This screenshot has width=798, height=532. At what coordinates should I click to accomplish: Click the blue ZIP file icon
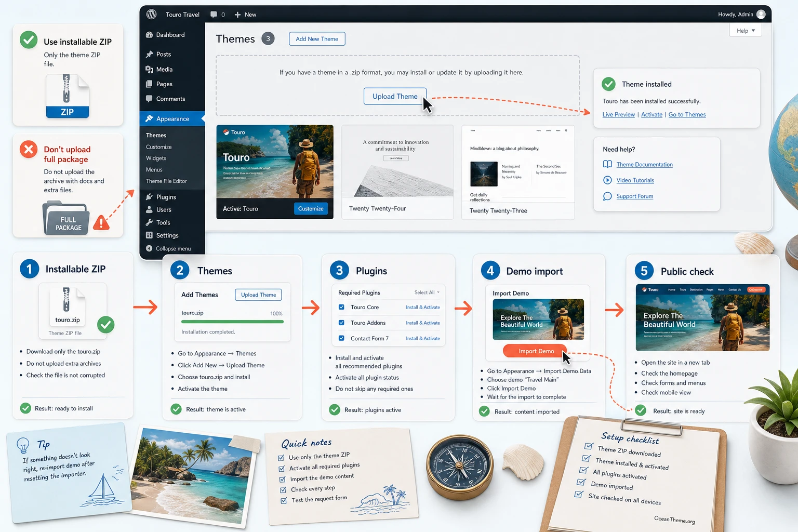tap(68, 96)
